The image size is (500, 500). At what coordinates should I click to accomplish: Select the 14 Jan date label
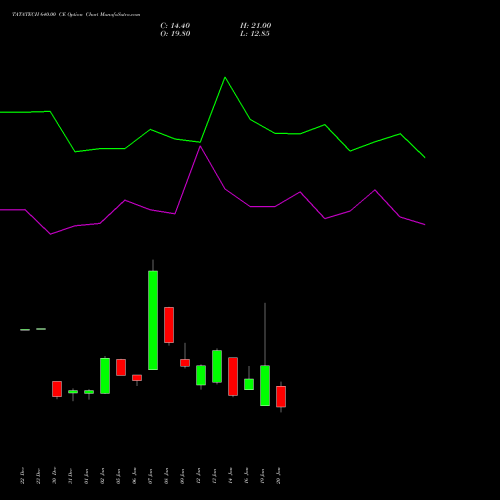[230, 476]
